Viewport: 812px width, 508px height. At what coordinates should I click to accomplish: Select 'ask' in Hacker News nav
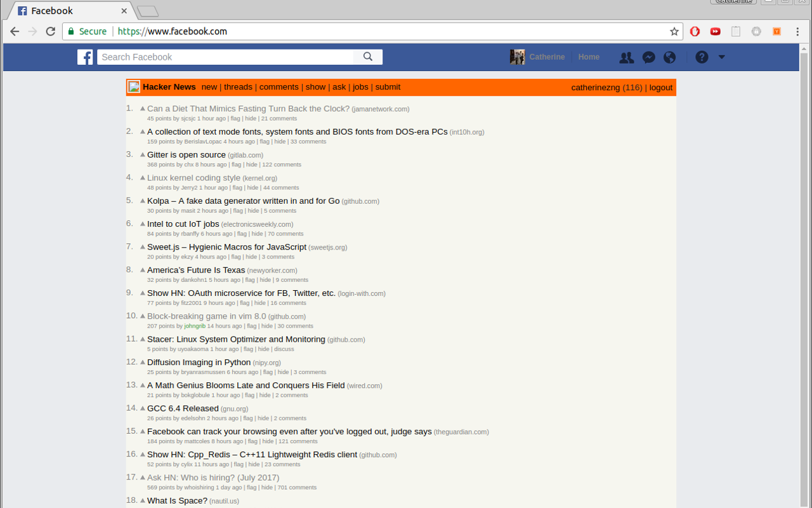coord(339,87)
